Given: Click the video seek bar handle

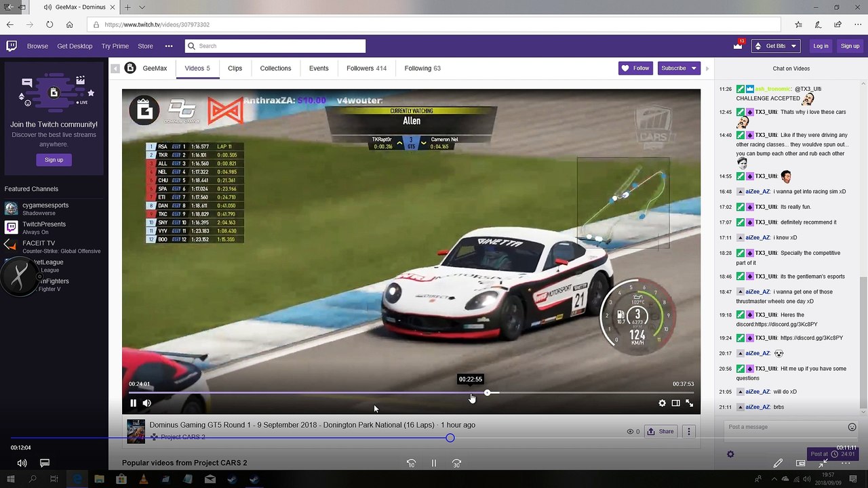Looking at the screenshot, I should (x=488, y=393).
